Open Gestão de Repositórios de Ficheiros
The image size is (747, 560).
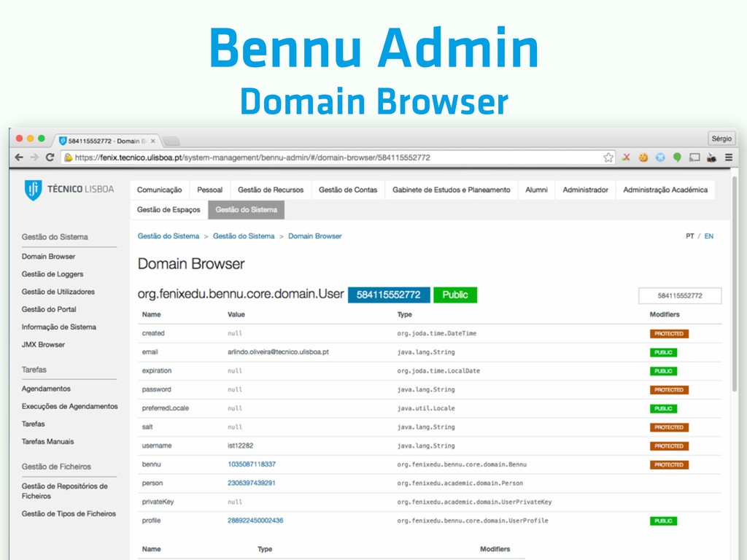pos(64,491)
